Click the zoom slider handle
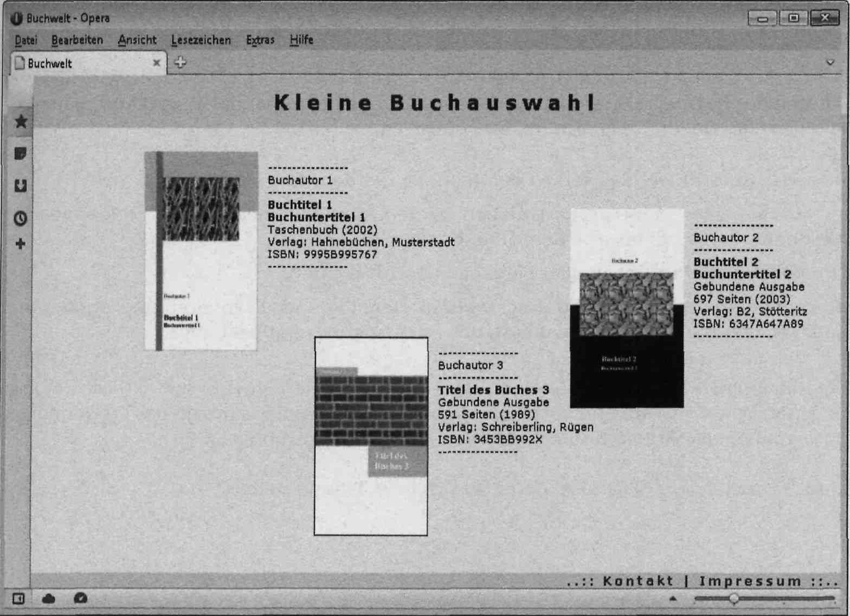The width and height of the screenshot is (850, 616). [x=734, y=599]
